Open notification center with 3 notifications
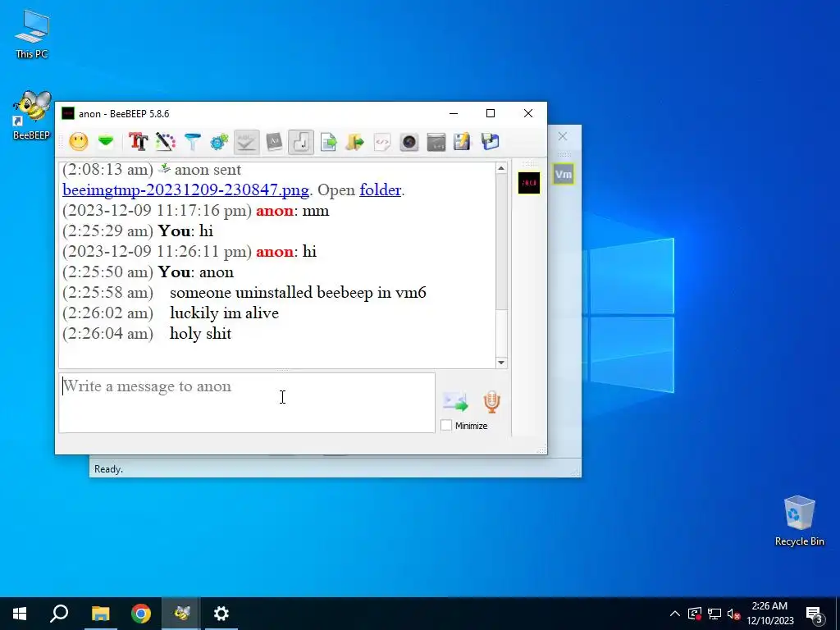The width and height of the screenshot is (840, 630). point(815,614)
